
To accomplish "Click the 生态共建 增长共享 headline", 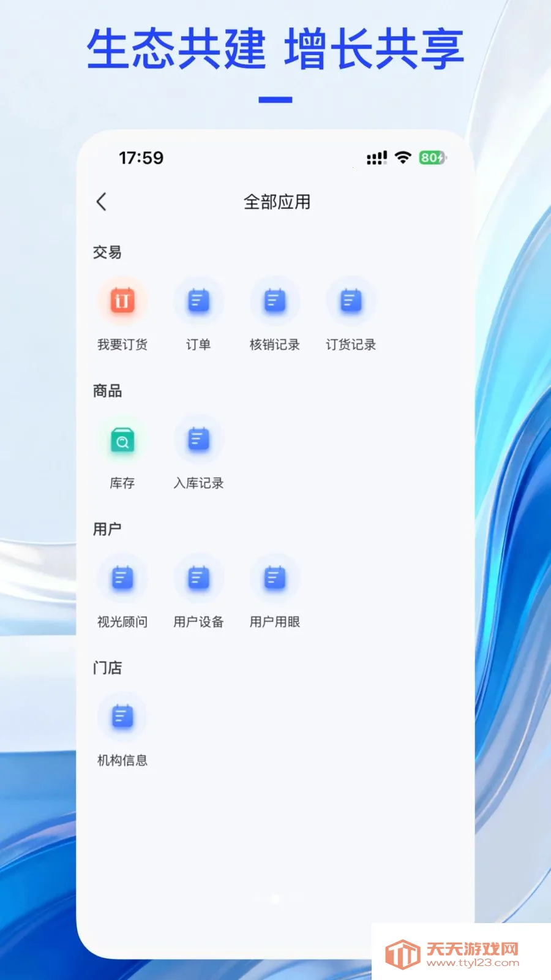I will (x=275, y=49).
